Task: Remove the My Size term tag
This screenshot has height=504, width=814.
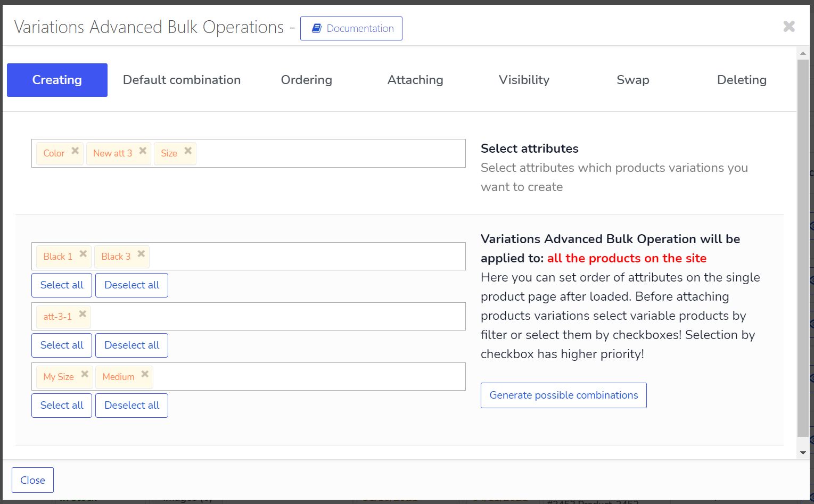Action: pyautogui.click(x=85, y=375)
